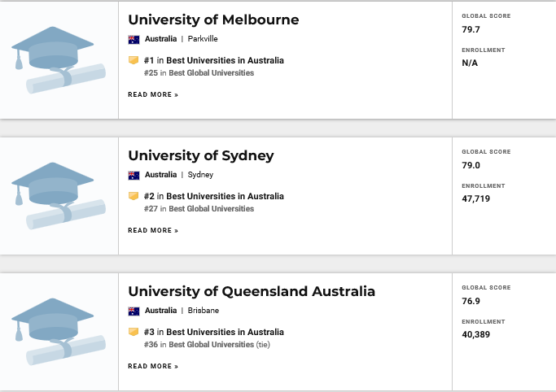This screenshot has width=556, height=392.
Task: Click Read More for University of Queensland
Action: click(x=153, y=366)
